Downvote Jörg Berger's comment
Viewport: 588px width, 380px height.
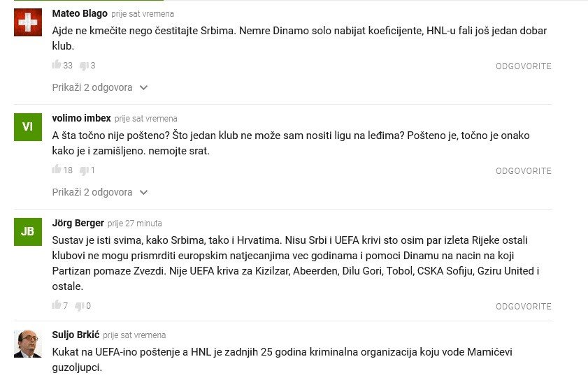(80, 306)
